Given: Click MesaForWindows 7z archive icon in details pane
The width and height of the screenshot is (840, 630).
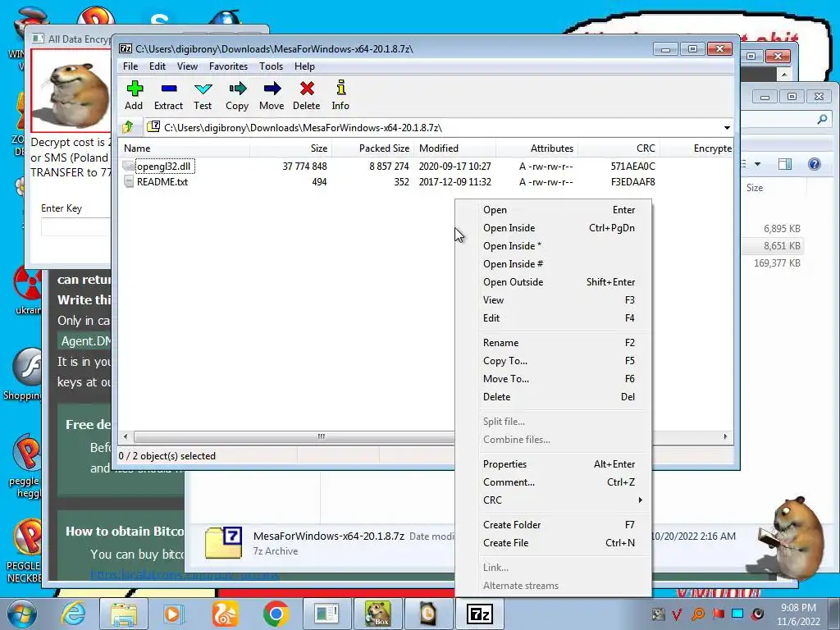Looking at the screenshot, I should pos(223,543).
